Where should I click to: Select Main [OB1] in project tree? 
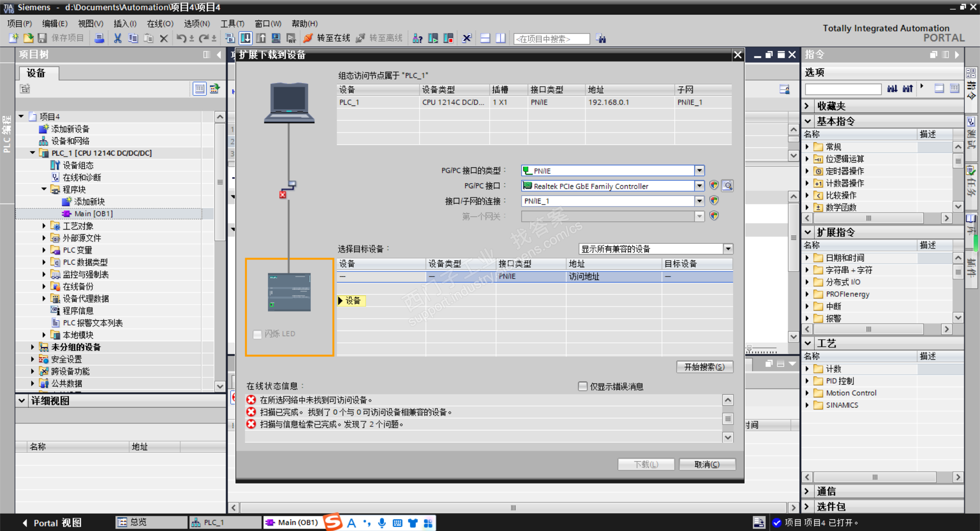point(93,214)
